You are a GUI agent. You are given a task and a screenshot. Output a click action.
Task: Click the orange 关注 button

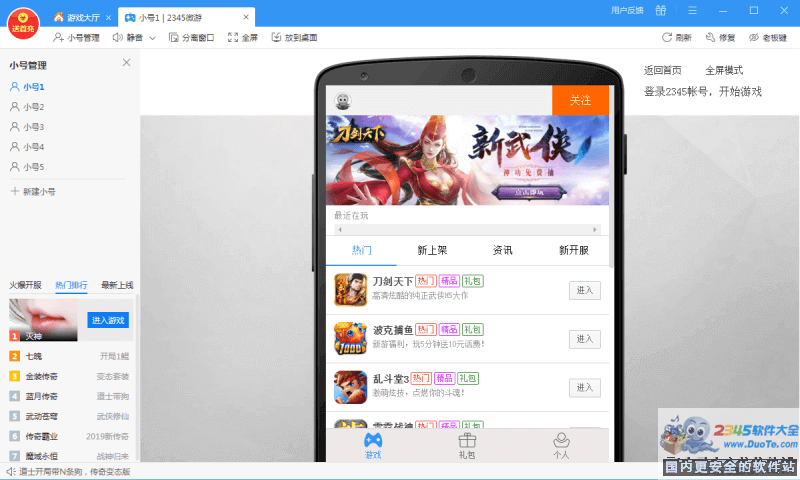[580, 100]
